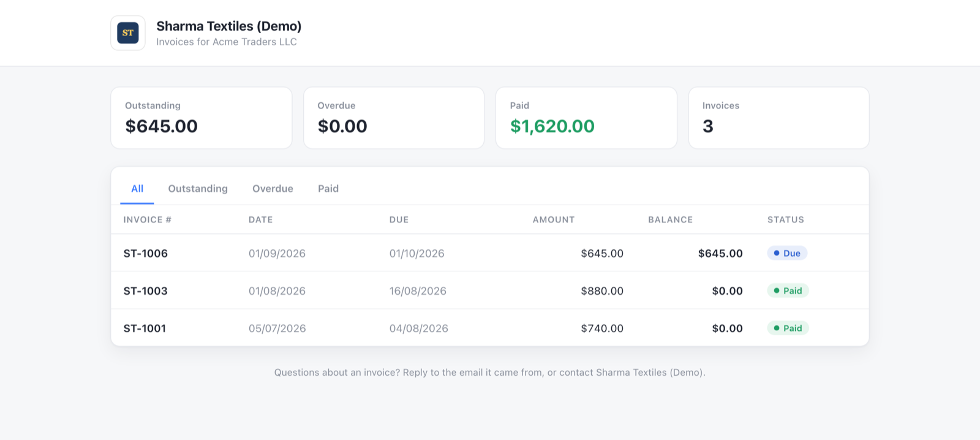Image resolution: width=980 pixels, height=440 pixels.
Task: Click the Invoices count card
Action: (x=778, y=118)
